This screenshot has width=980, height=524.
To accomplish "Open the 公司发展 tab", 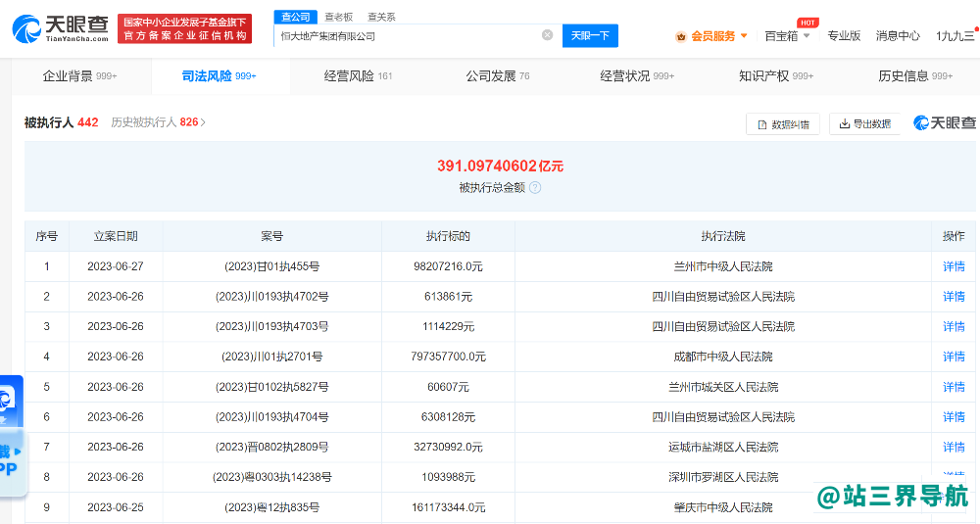I will point(498,76).
